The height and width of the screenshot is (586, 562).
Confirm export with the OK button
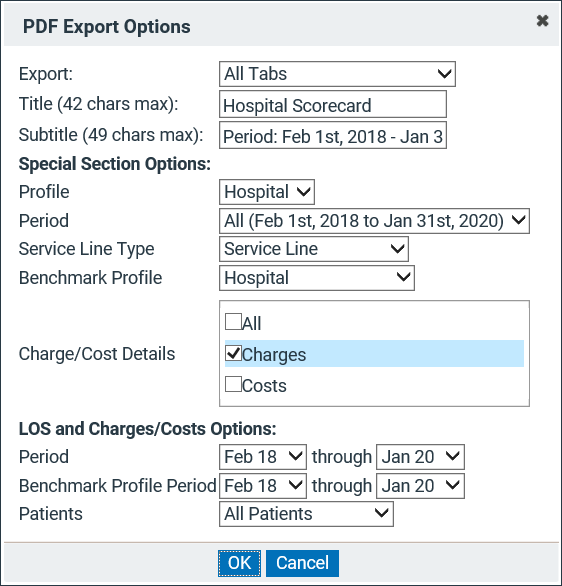240,563
